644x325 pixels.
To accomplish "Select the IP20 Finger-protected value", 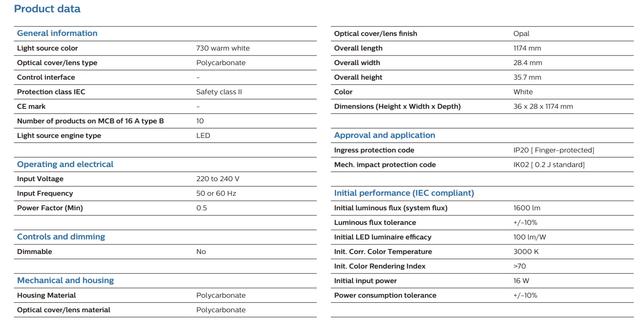I will pos(553,150).
